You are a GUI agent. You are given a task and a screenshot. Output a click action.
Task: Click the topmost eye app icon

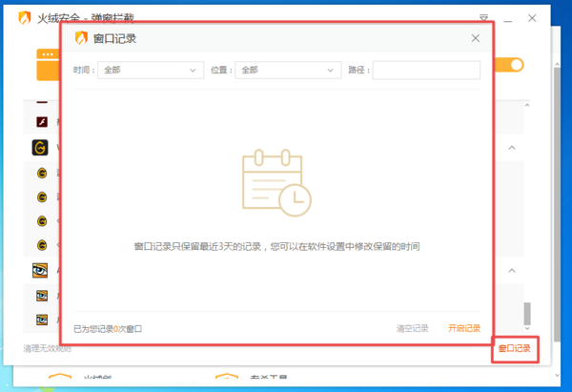click(x=41, y=271)
